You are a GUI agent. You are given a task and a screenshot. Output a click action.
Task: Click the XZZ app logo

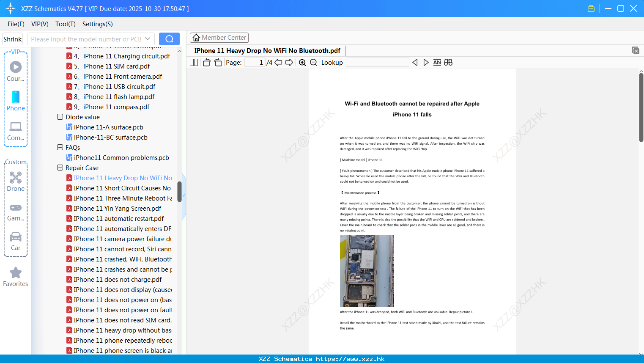pyautogui.click(x=11, y=8)
